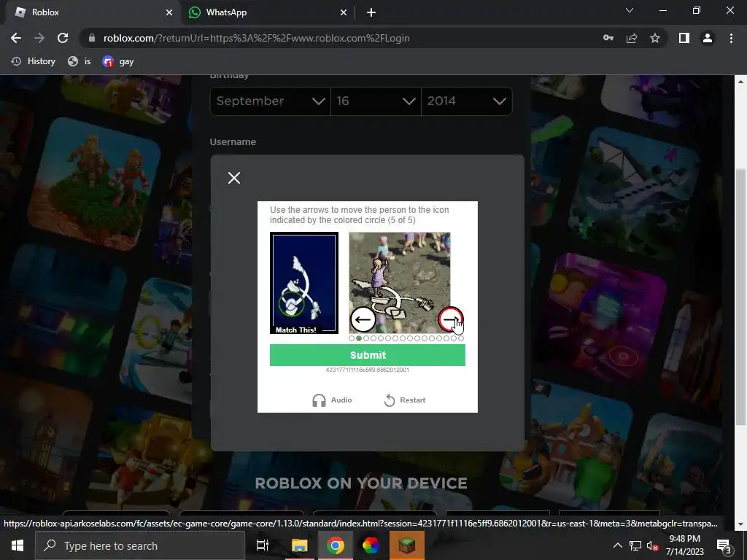This screenshot has width=747, height=560.
Task: Open the 'is' bookmark
Action: coord(80,61)
